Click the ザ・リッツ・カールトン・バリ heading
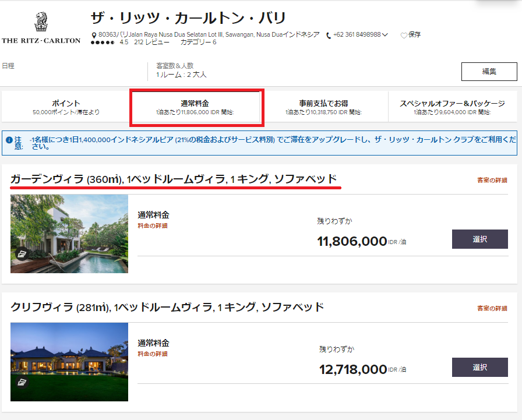Viewport: 522px width, 420px height. pos(188,17)
